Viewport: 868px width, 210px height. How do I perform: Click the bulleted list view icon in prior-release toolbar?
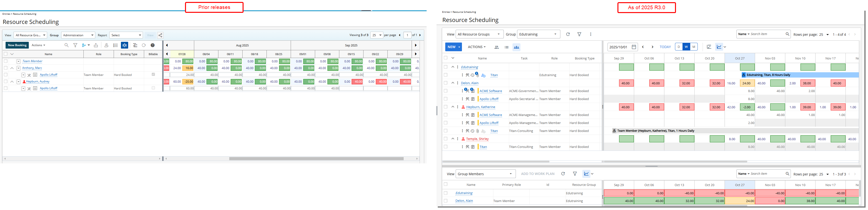tap(116, 45)
